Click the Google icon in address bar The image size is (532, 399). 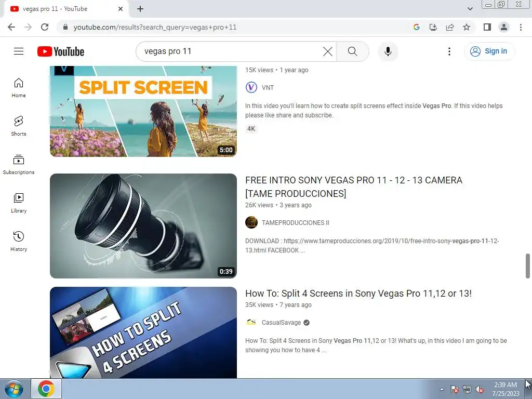(416, 27)
